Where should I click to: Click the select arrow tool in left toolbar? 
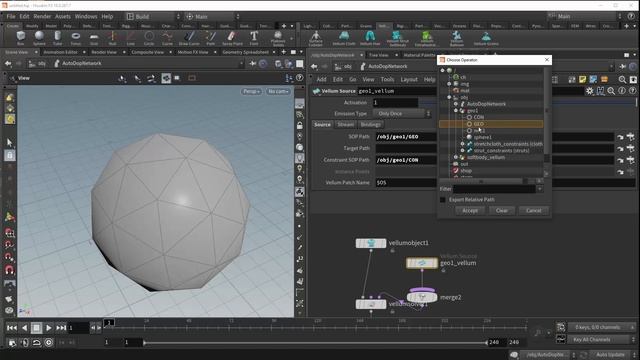[10, 142]
